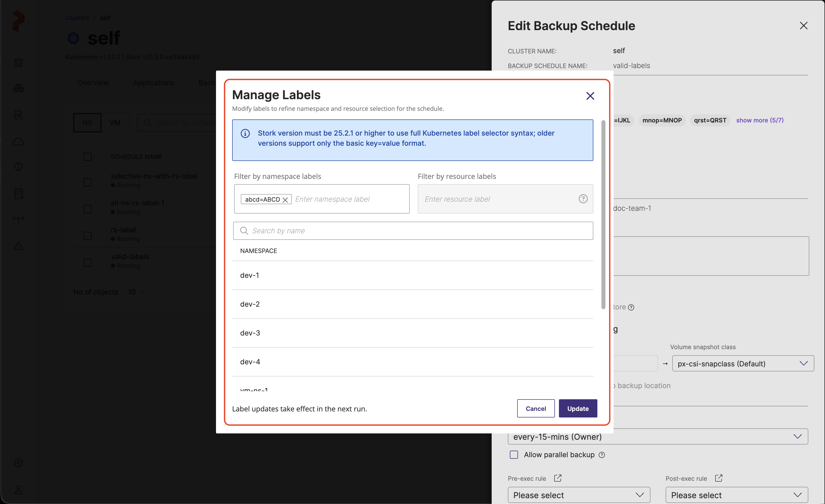Switch to the Applications tab
Viewport: 825px width, 504px height.
coord(153,83)
